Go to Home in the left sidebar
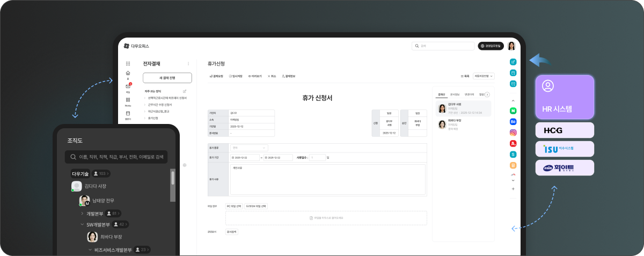This screenshot has width=644, height=256. click(128, 74)
